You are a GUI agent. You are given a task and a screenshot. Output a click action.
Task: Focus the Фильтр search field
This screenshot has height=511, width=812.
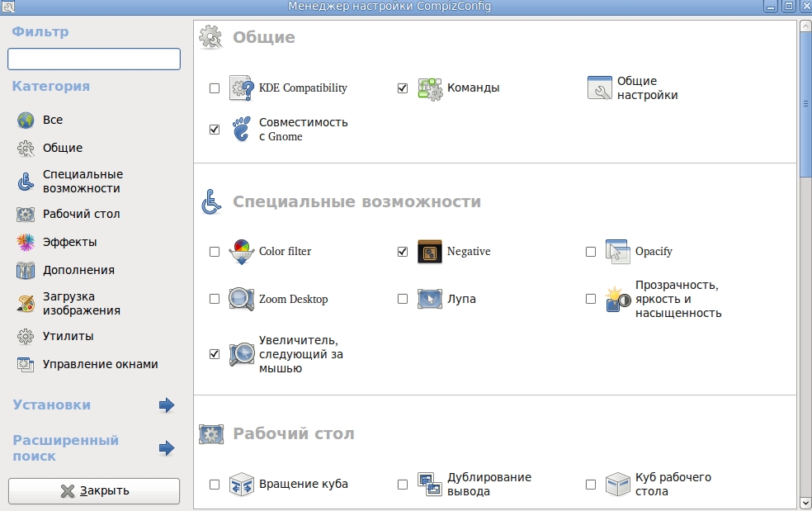click(x=94, y=59)
